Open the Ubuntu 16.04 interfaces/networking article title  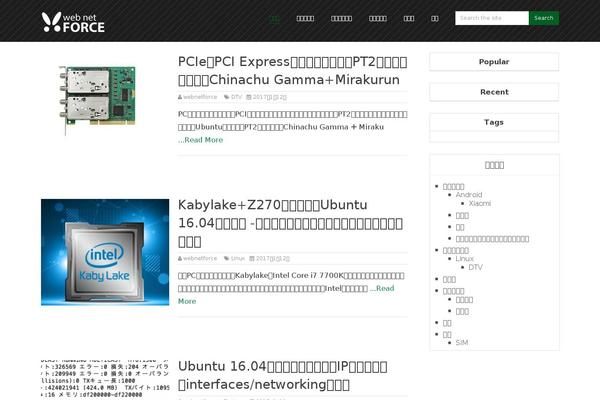tap(283, 375)
